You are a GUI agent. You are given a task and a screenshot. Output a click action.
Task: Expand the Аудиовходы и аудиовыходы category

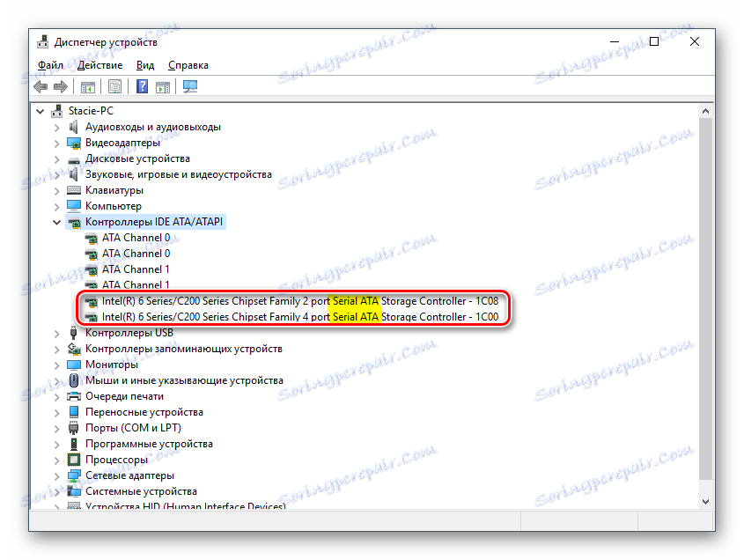pos(57,128)
